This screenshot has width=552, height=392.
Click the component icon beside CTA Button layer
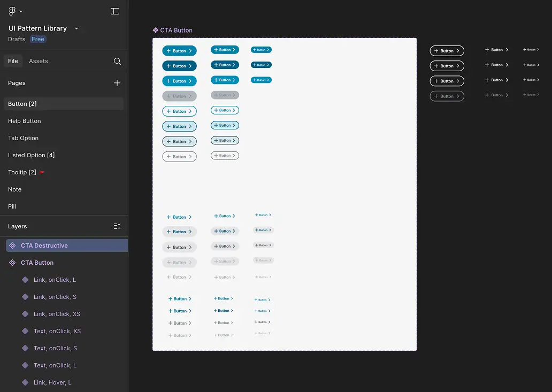[x=12, y=263]
